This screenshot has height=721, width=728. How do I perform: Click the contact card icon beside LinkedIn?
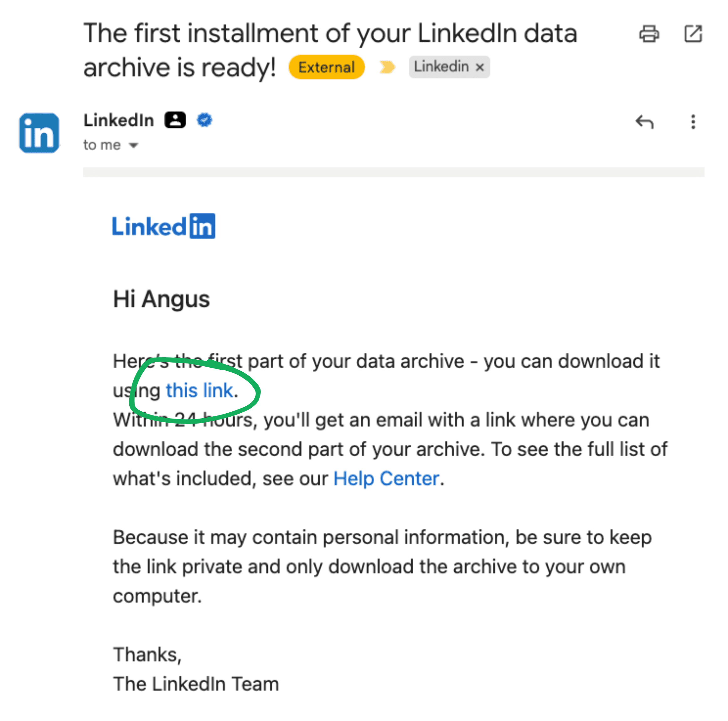(175, 120)
